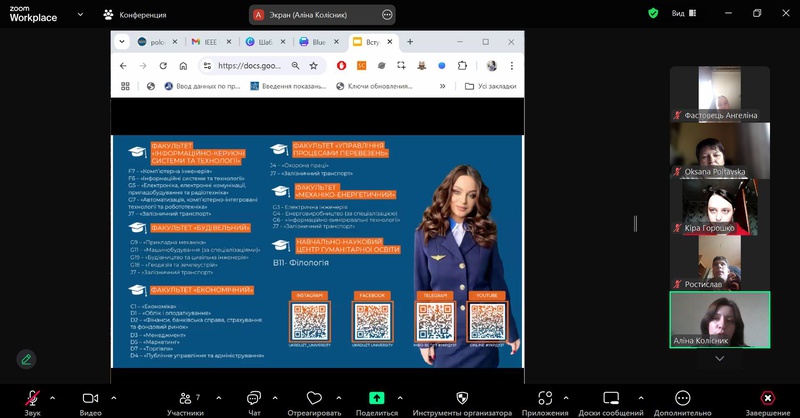Expand the arrow next to Участники
This screenshot has width=800, height=418.
(x=219, y=398)
